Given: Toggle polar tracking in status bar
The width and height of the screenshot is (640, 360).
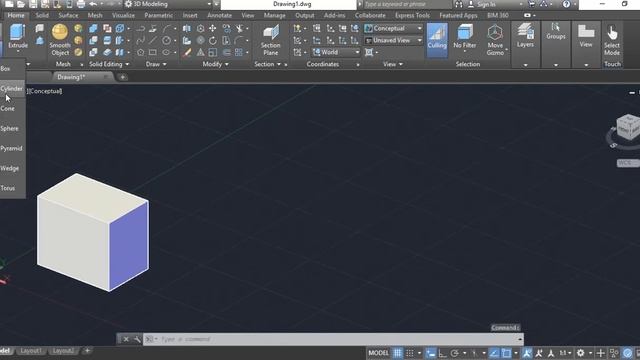Looking at the screenshot, I should tap(454, 353).
